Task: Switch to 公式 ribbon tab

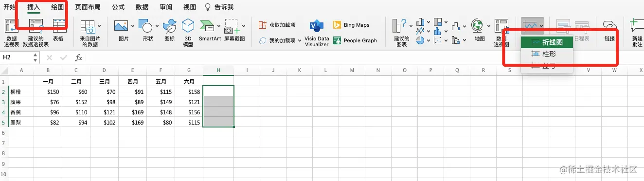Action: 118,7
